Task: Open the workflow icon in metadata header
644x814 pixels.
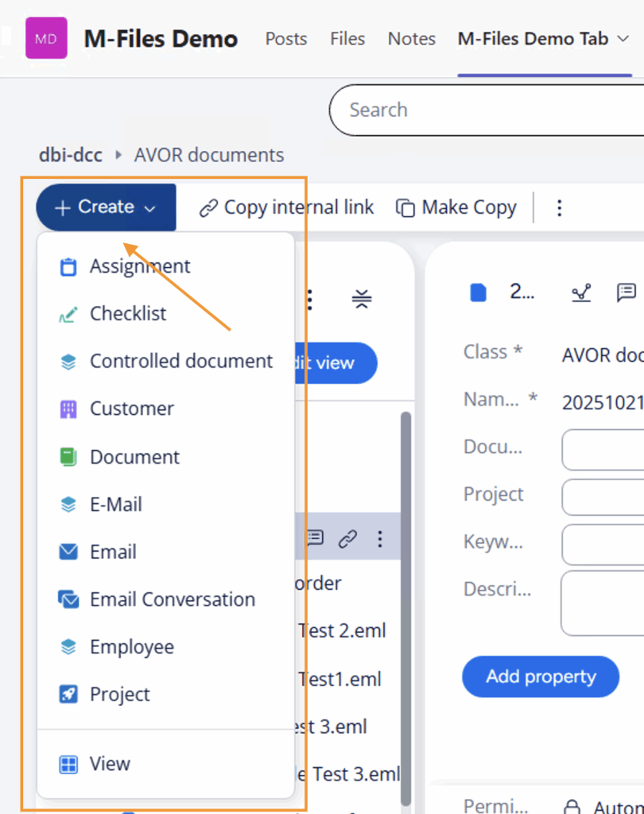Action: 581,293
